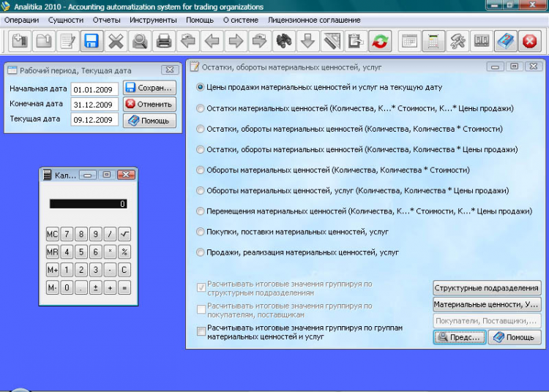This screenshot has width=549, height=392.
Task: Click calculator square root key
Action: pyautogui.click(x=124, y=234)
